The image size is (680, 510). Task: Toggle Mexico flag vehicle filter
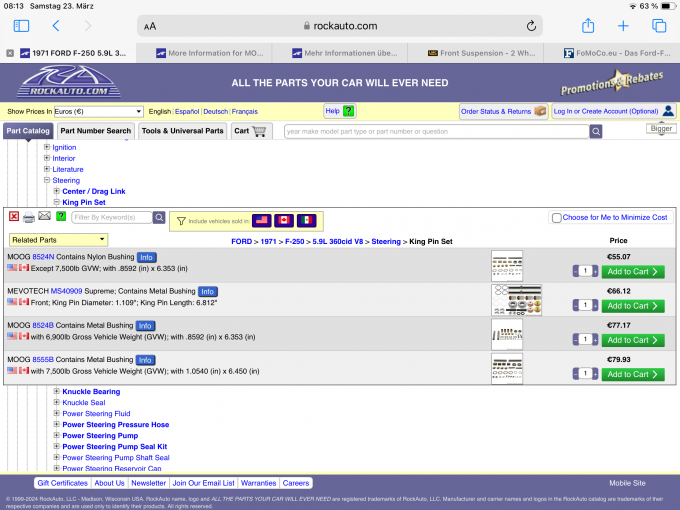[x=307, y=221]
